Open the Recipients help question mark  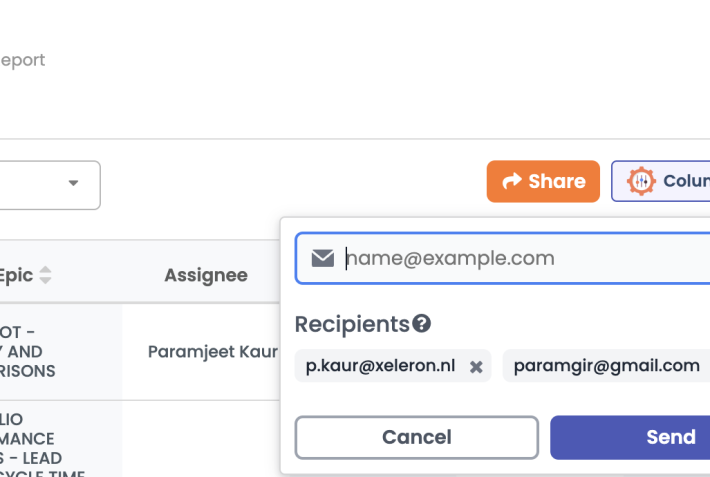[x=422, y=324]
